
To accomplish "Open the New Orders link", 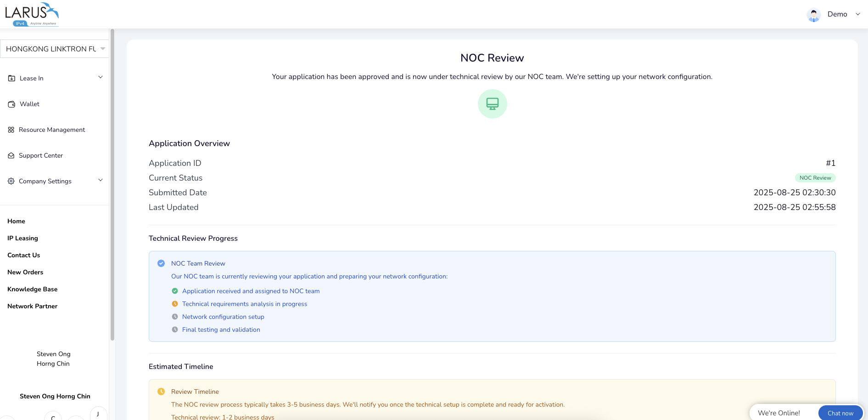I will pyautogui.click(x=25, y=272).
